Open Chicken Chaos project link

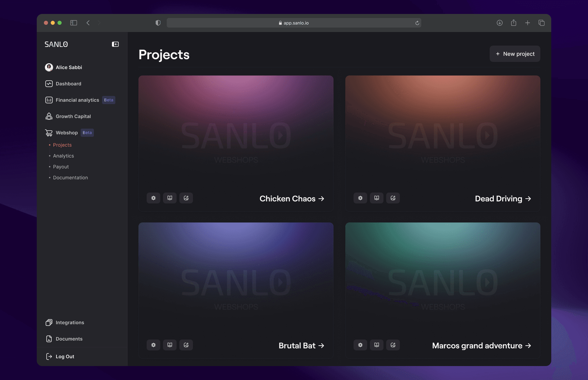[292, 199]
